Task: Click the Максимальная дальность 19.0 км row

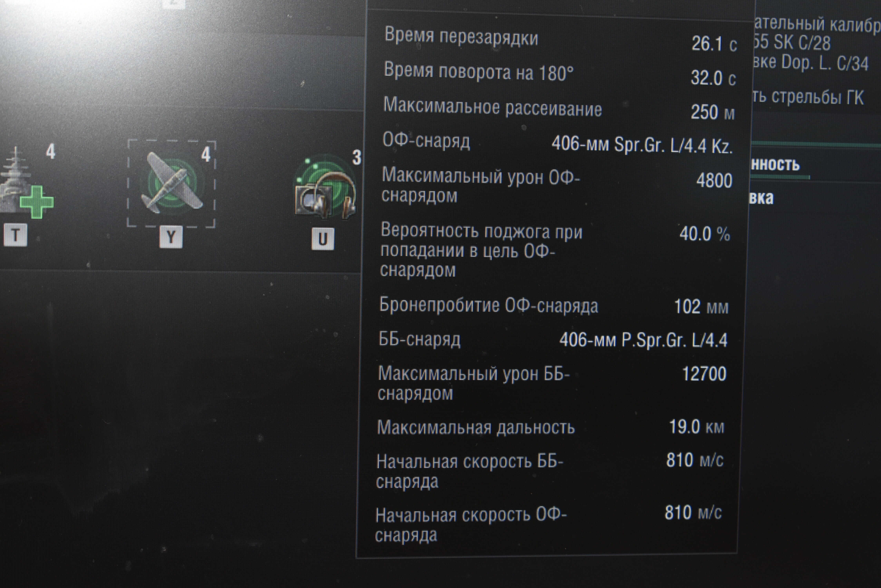Action: point(551,427)
